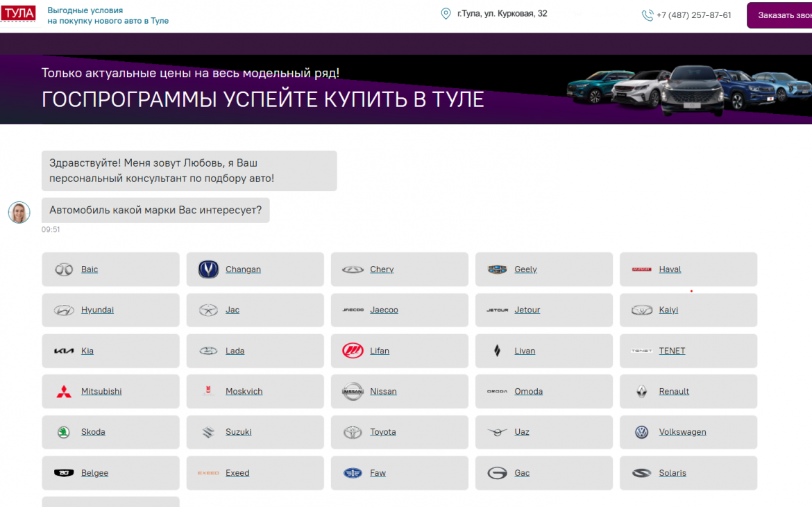Click the Jetour logo icon

coord(497,310)
